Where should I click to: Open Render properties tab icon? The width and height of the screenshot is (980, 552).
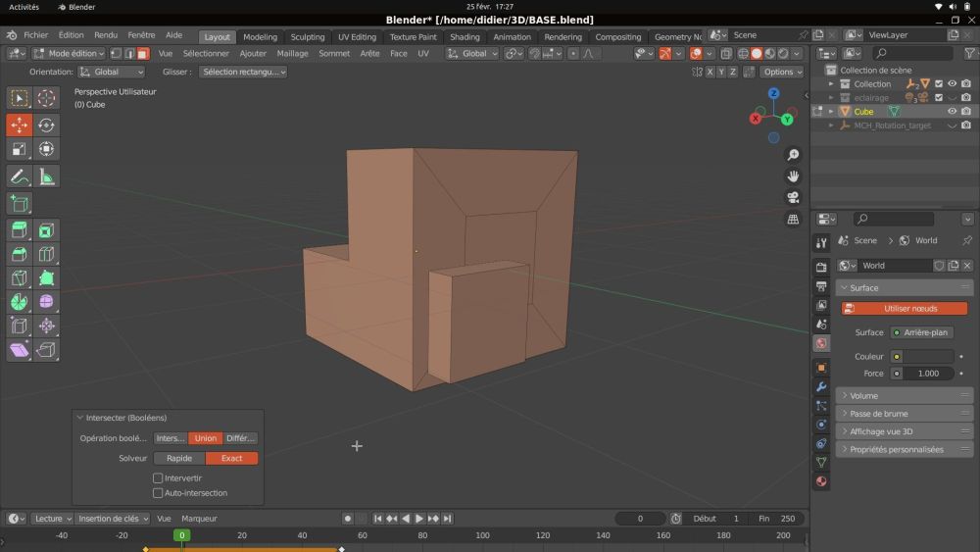click(x=821, y=267)
